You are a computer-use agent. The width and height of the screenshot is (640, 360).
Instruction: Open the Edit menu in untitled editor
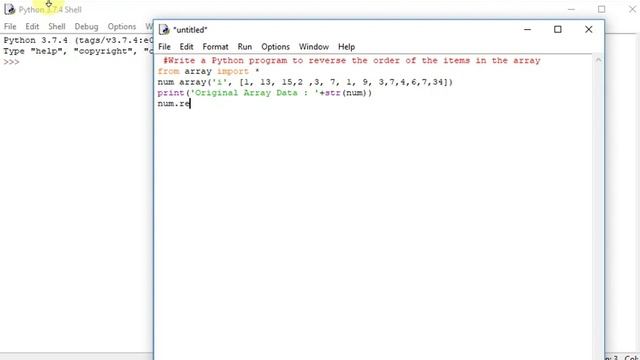pos(187,47)
